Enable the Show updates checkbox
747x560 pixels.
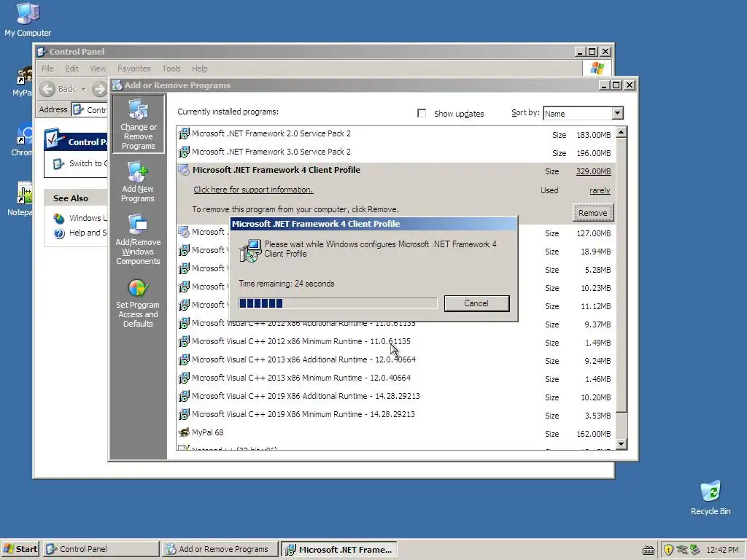422,113
